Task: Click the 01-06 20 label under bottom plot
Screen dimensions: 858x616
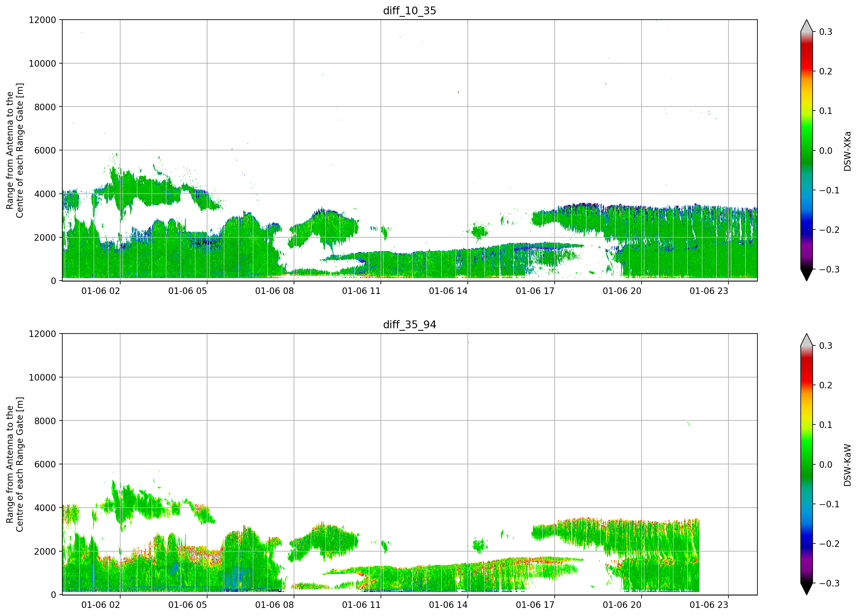Action: 622,605
